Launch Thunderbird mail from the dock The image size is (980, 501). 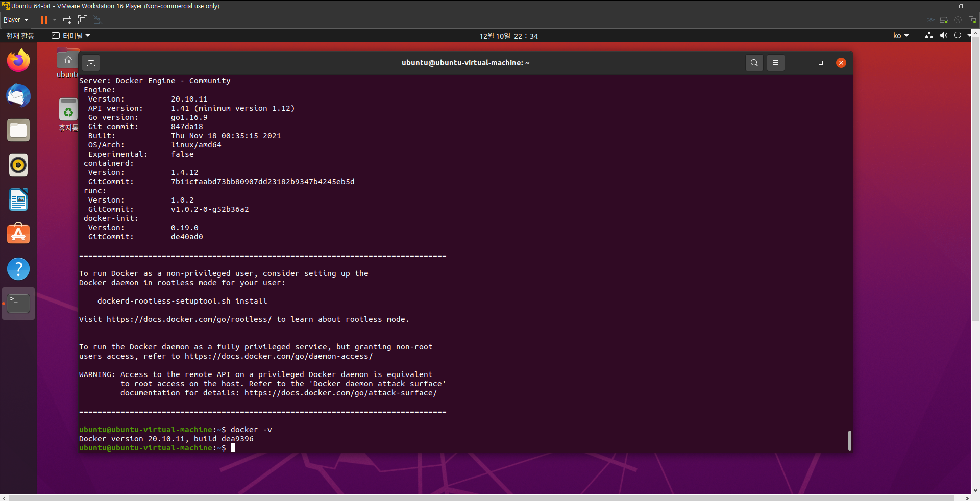pyautogui.click(x=18, y=95)
